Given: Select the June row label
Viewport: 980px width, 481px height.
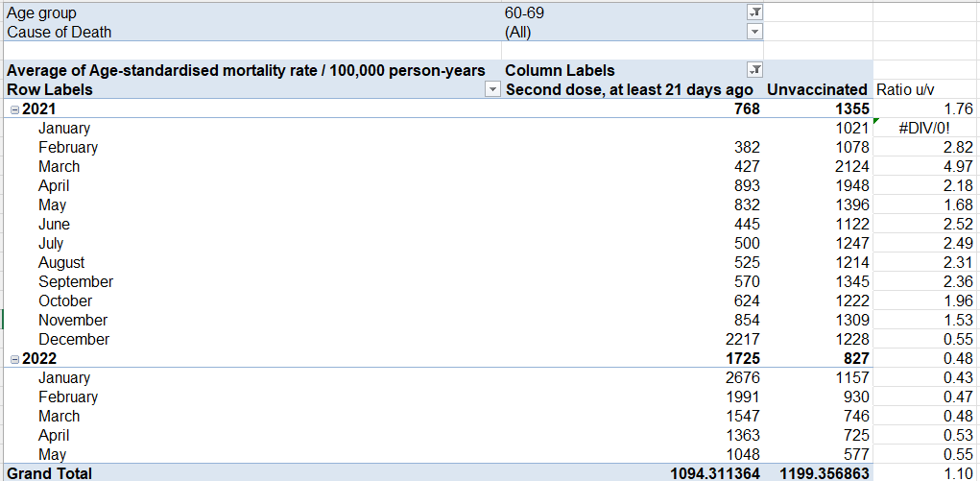Looking at the screenshot, I should point(252,224).
